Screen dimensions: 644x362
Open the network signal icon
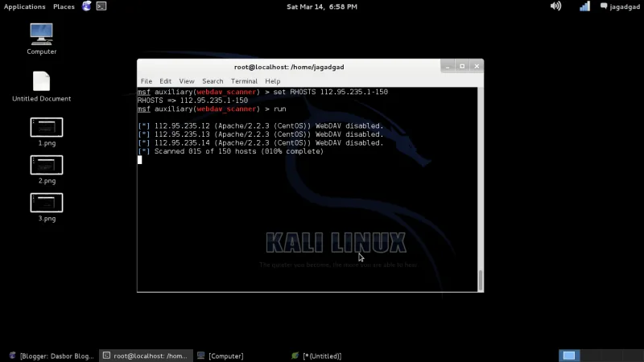pos(584,6)
